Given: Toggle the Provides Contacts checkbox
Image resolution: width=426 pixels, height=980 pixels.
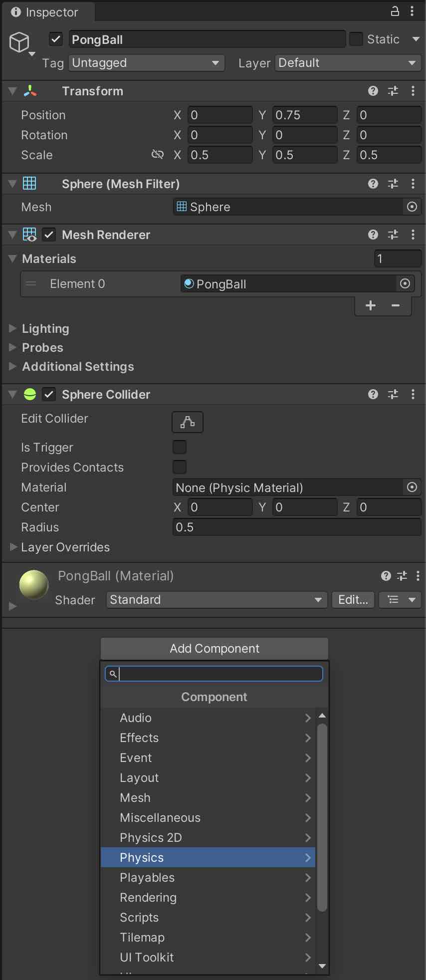Looking at the screenshot, I should [180, 467].
